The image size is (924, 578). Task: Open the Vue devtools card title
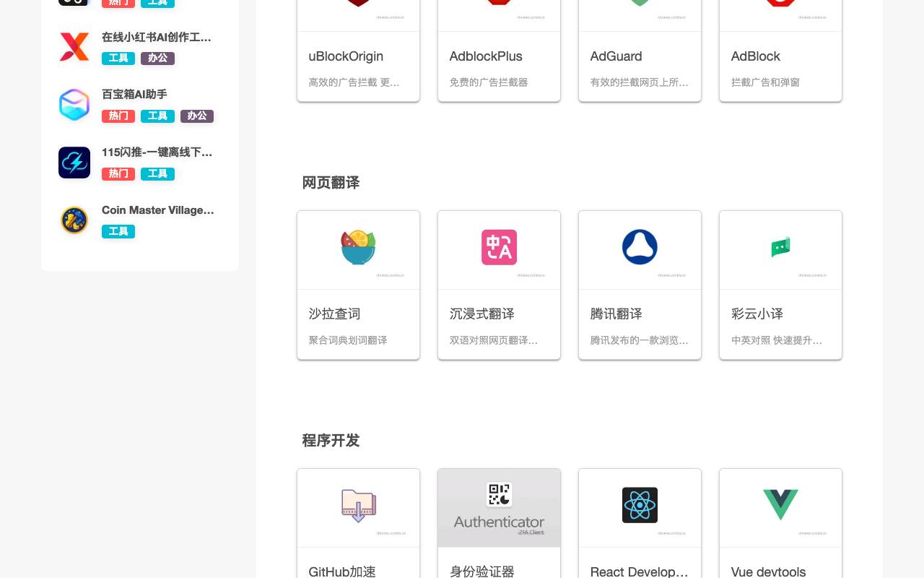[x=768, y=571]
